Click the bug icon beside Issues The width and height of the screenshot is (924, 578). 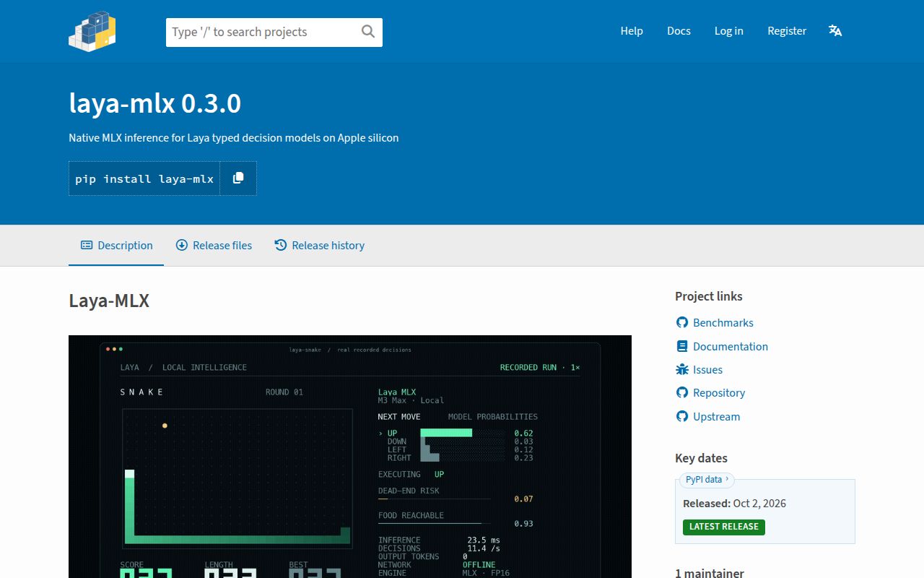pyautogui.click(x=682, y=370)
